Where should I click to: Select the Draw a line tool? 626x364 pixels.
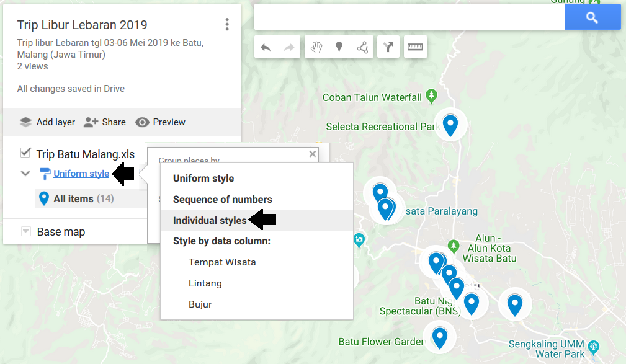(362, 47)
